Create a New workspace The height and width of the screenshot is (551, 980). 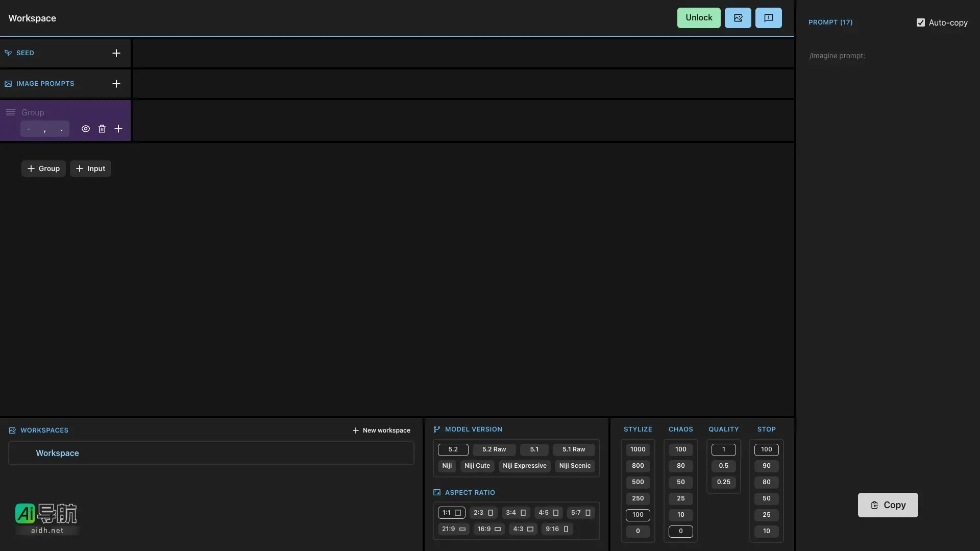point(381,430)
